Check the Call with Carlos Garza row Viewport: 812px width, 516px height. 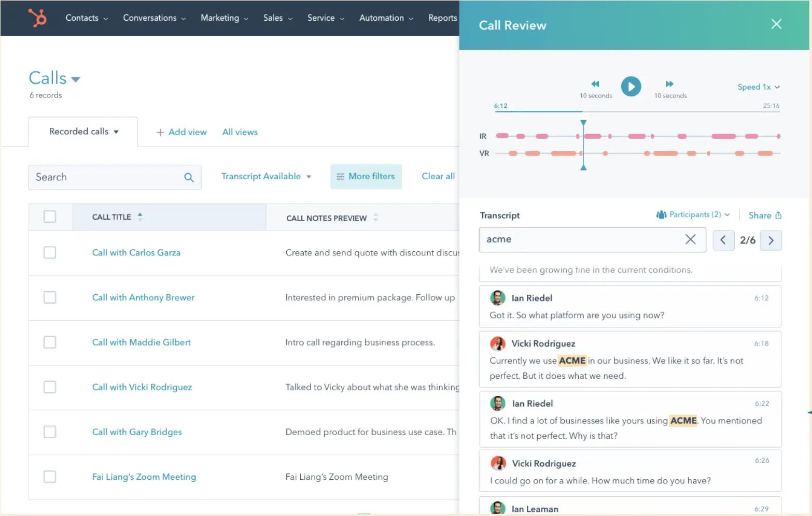tap(50, 252)
